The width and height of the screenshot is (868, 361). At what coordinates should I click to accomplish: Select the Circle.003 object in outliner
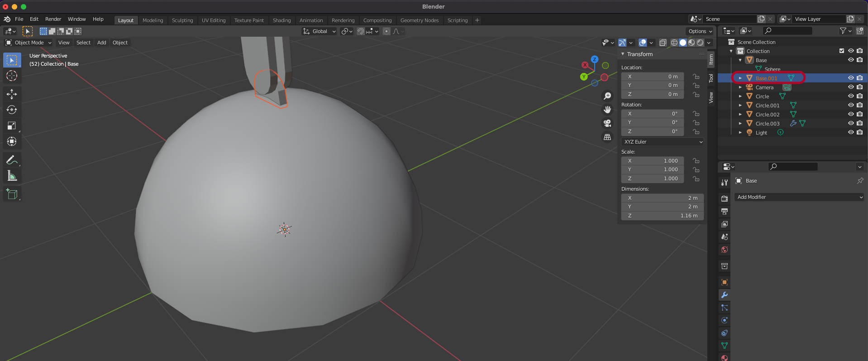[x=768, y=124]
